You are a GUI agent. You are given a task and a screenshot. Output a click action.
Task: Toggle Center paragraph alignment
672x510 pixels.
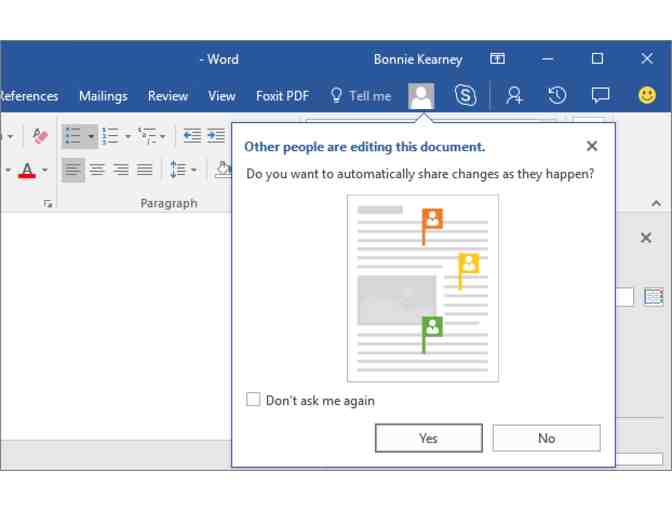(x=97, y=170)
